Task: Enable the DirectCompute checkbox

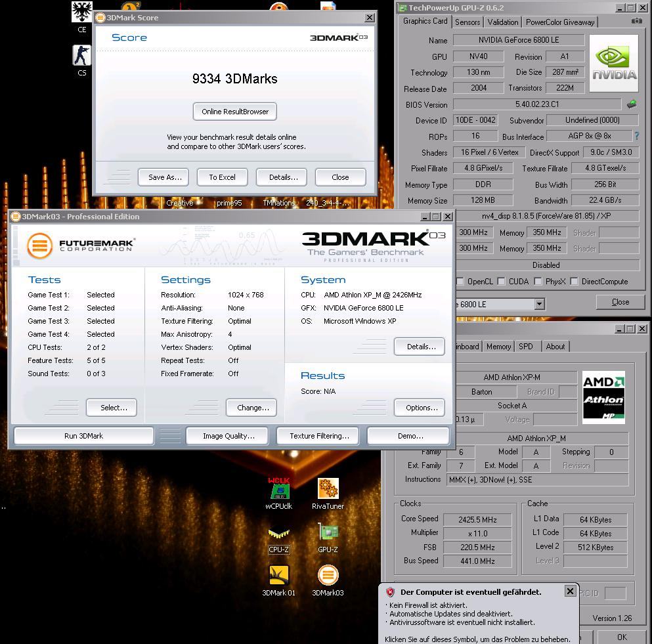Action: pos(574,282)
